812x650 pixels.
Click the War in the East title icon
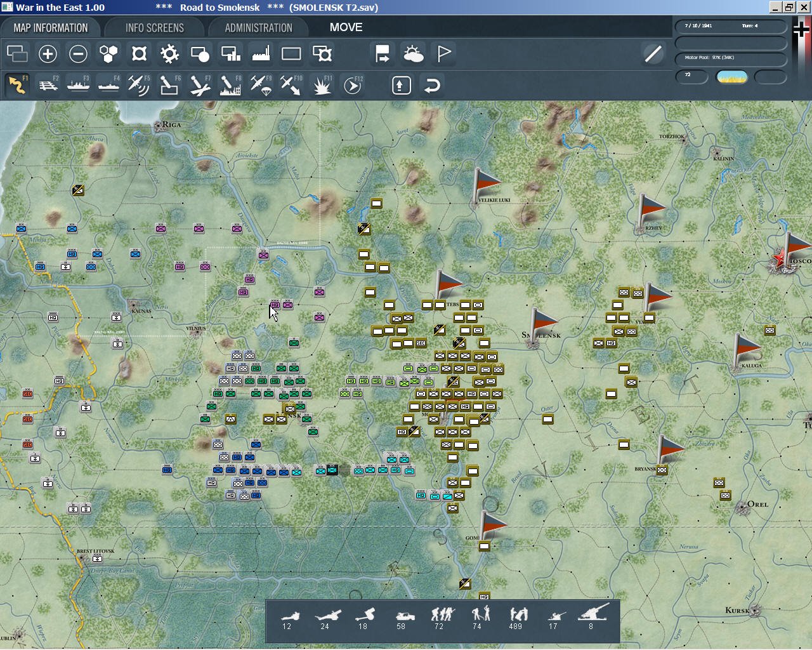(7, 7)
